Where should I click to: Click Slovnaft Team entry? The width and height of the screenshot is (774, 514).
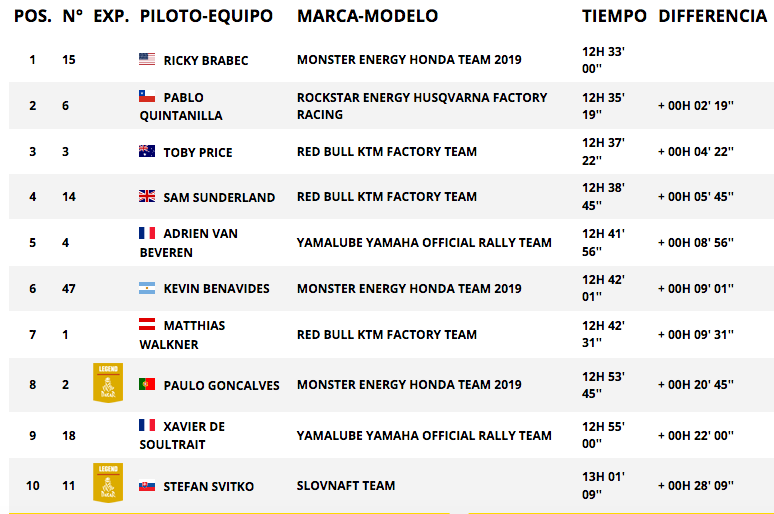pyautogui.click(x=346, y=486)
